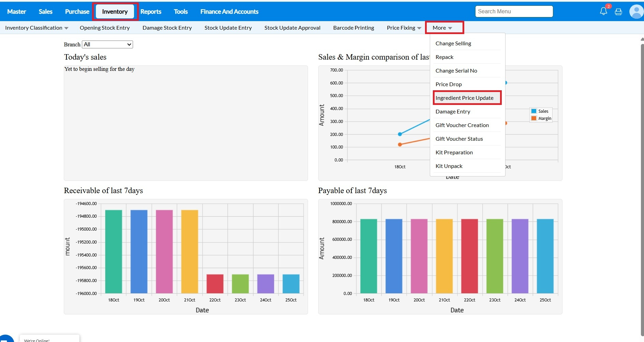Viewport: 644px width, 342px height.
Task: Open the Price Fixing dropdown
Action: coord(404,28)
